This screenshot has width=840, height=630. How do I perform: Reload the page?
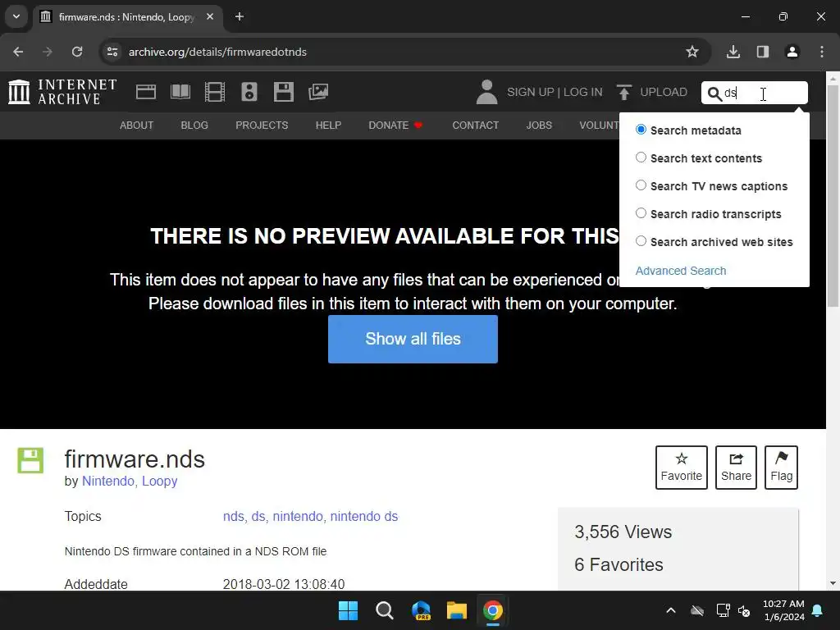coord(77,52)
